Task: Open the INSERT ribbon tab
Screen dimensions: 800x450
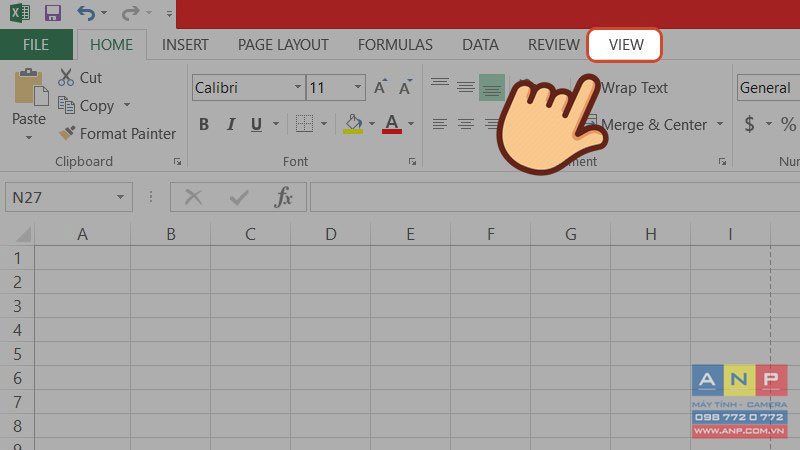Action: point(185,44)
